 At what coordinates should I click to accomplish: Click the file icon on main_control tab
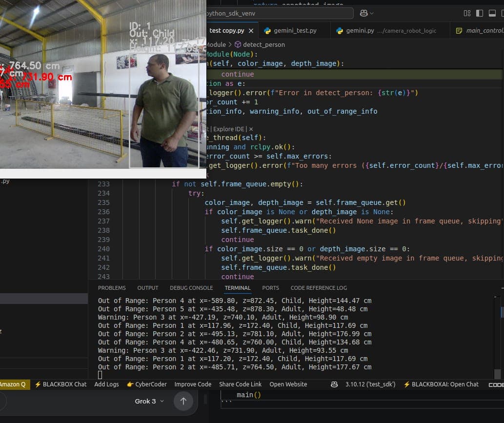459,31
